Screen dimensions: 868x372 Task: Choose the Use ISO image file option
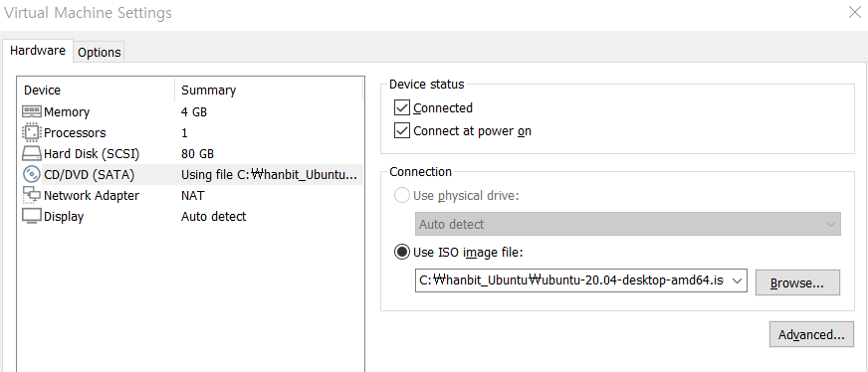[x=401, y=252]
